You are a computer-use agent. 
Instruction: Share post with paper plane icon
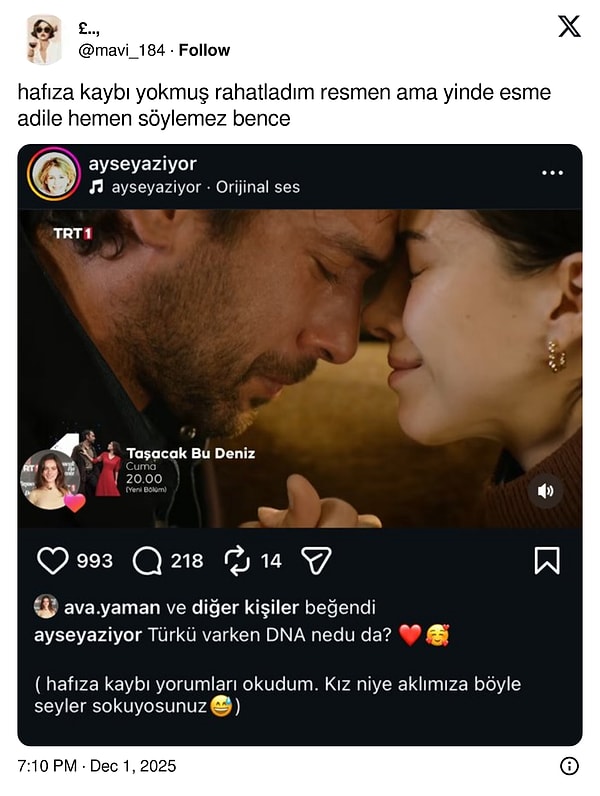point(316,561)
